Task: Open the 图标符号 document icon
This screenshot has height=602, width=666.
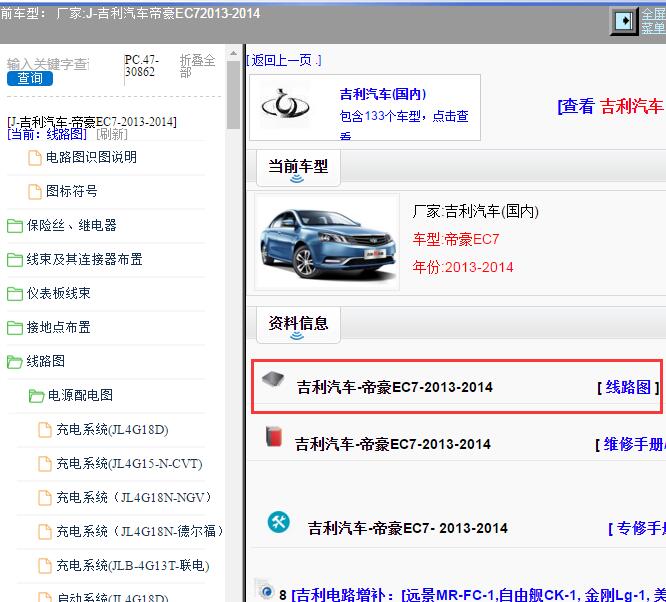Action: point(34,192)
